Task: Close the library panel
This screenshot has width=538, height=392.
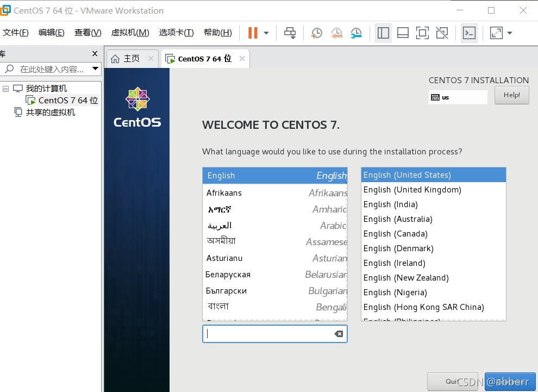Action: (95, 53)
